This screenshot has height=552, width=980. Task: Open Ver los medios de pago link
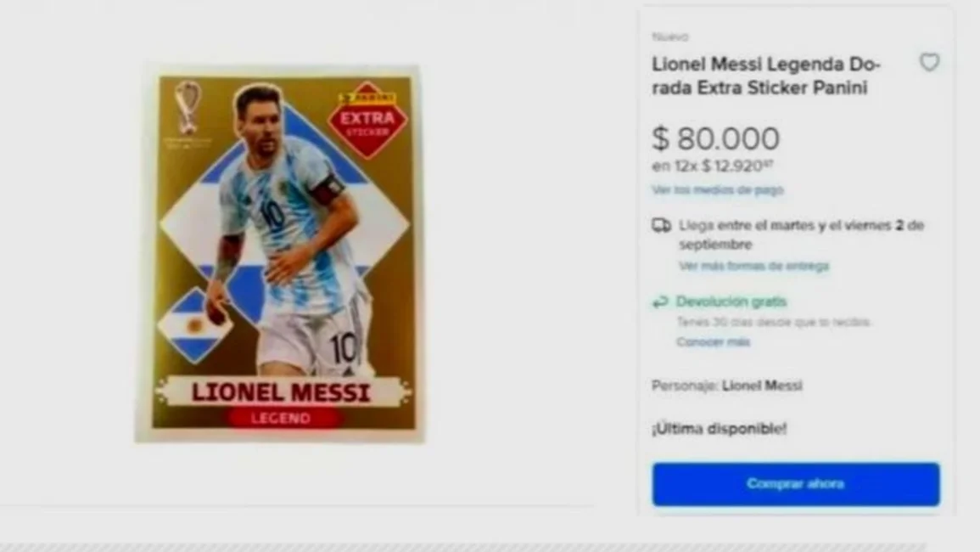pos(717,189)
